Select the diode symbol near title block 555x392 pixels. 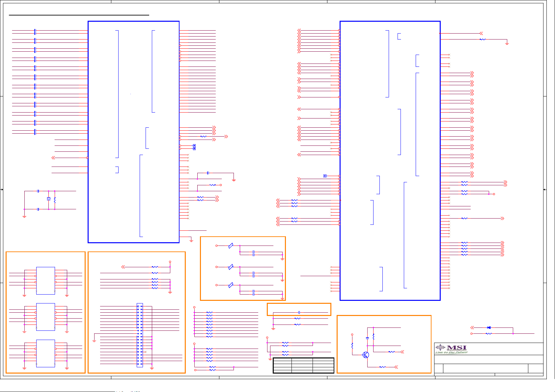coord(489,327)
